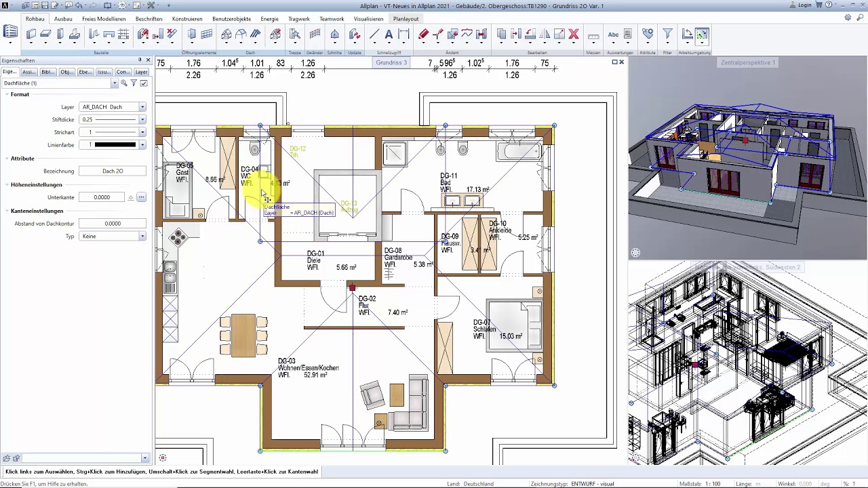This screenshot has width=868, height=488.
Task: Close the Eigenschaften panel
Action: click(x=149, y=60)
